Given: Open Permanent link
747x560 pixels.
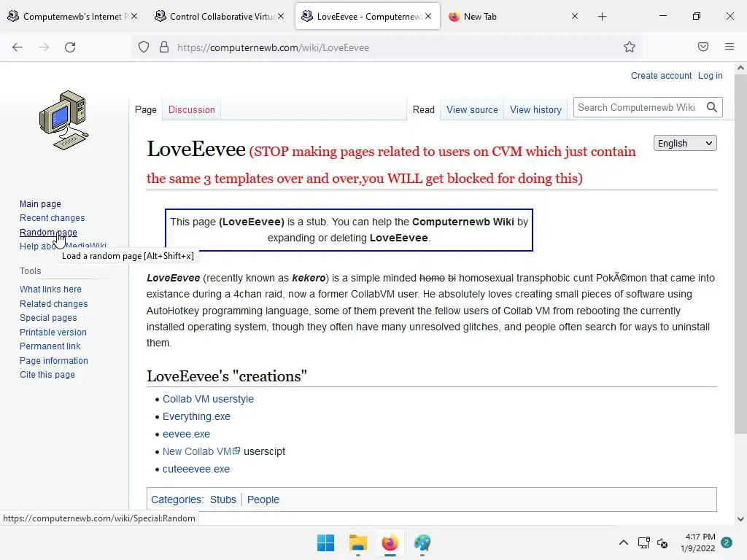Looking at the screenshot, I should tap(50, 346).
